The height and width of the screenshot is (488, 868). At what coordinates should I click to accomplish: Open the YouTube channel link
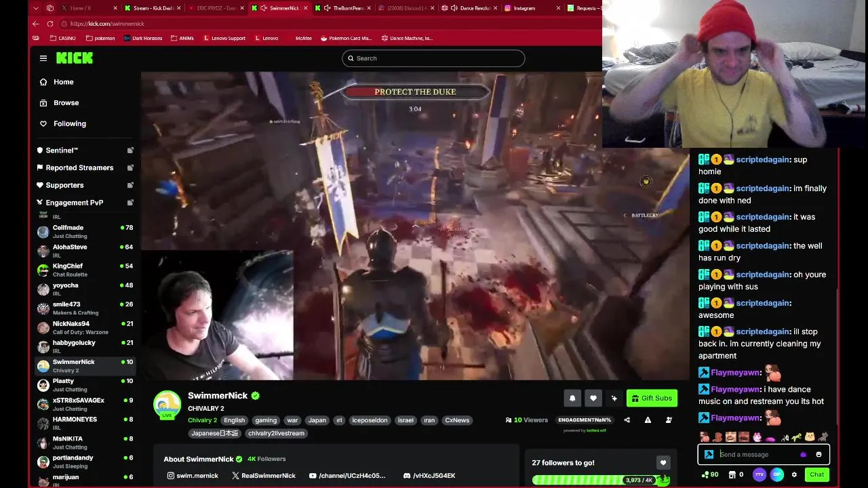point(347,476)
